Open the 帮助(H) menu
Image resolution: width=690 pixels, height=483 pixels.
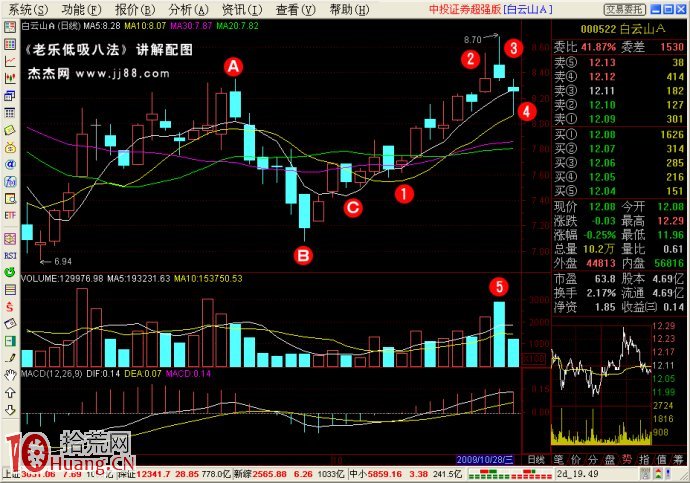349,9
